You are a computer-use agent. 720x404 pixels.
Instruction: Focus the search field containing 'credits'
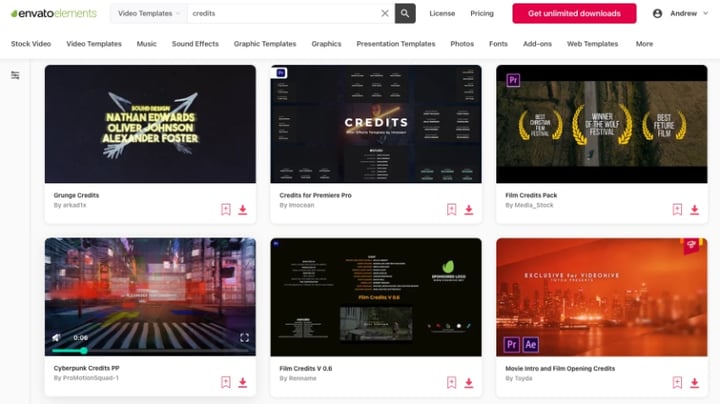pos(284,13)
